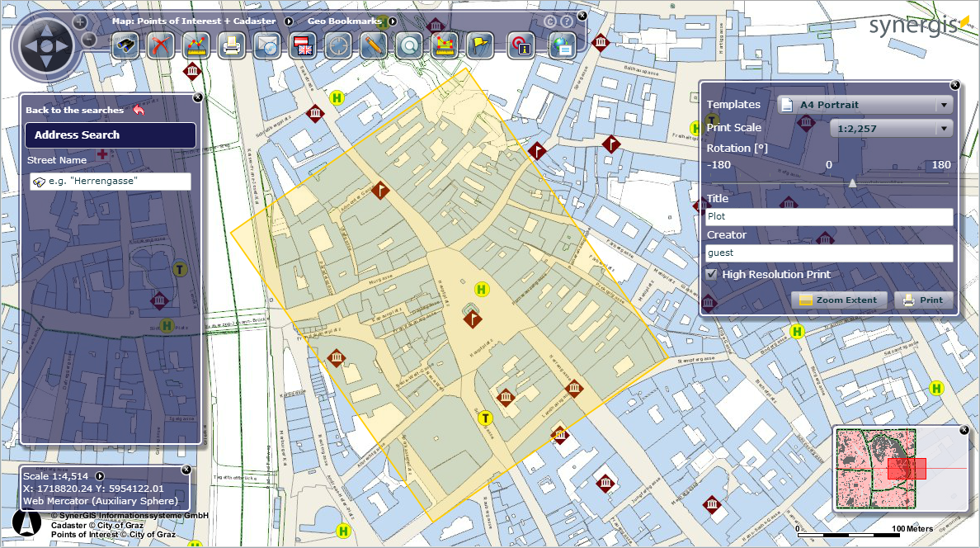Open the printer tool in toolbar
Viewport: 980px width, 548px height.
pos(232,46)
